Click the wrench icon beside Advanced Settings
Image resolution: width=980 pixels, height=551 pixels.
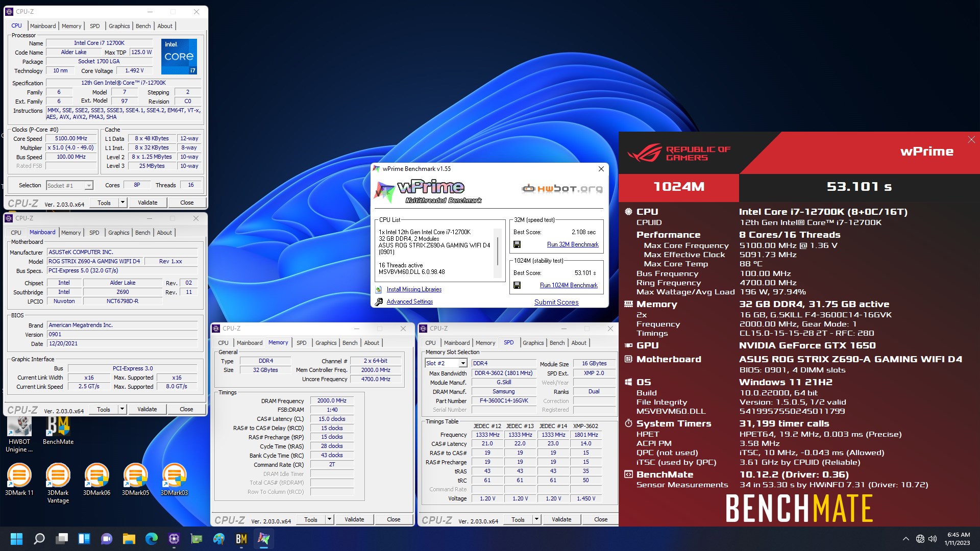coord(379,302)
